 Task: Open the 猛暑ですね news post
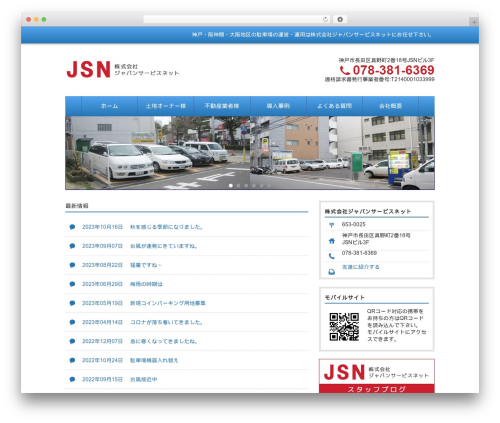click(146, 265)
